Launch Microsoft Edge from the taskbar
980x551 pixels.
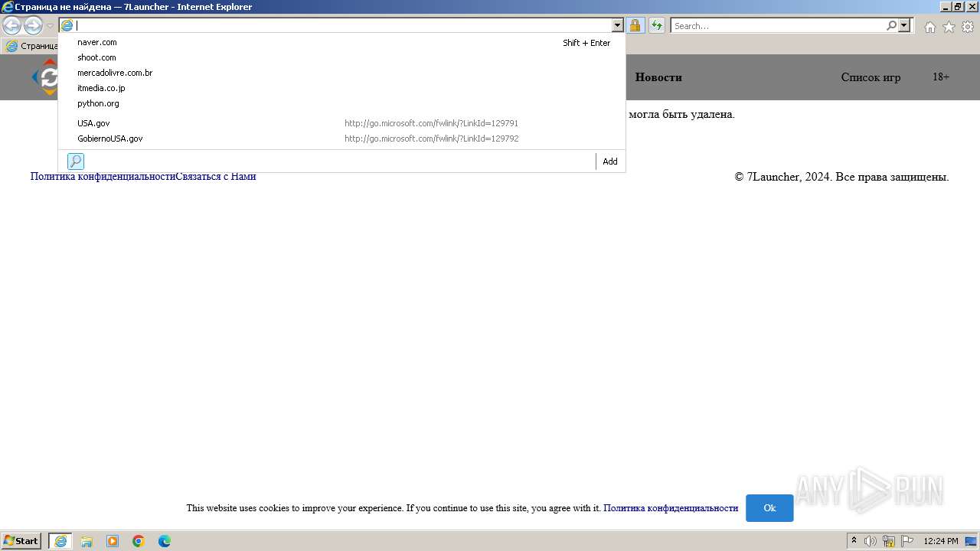click(165, 541)
